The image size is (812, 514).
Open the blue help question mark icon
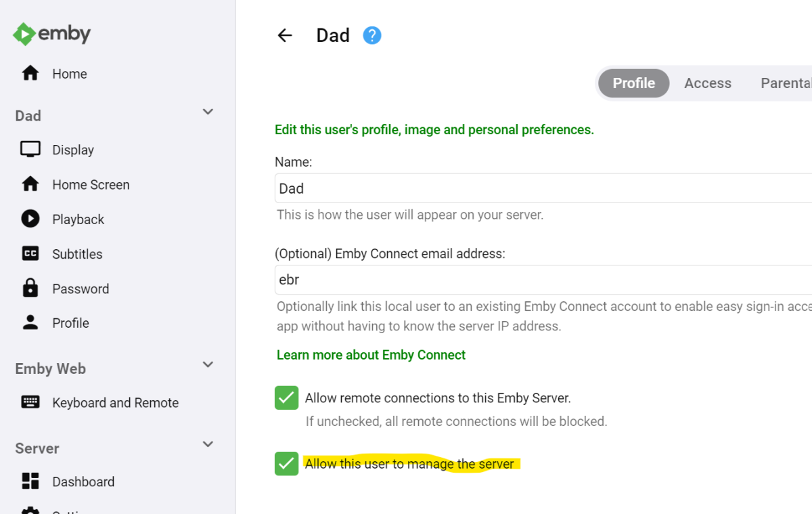click(x=372, y=36)
